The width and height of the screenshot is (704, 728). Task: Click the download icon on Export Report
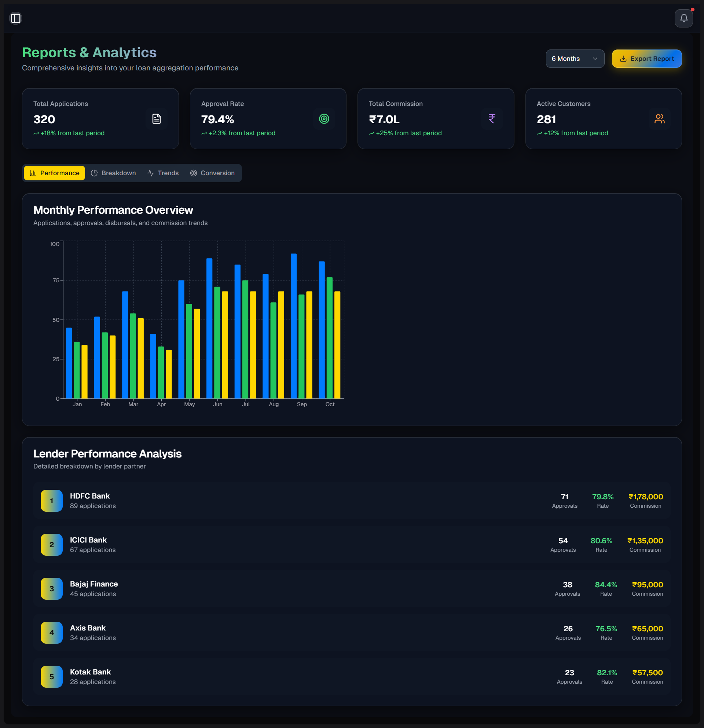click(623, 59)
